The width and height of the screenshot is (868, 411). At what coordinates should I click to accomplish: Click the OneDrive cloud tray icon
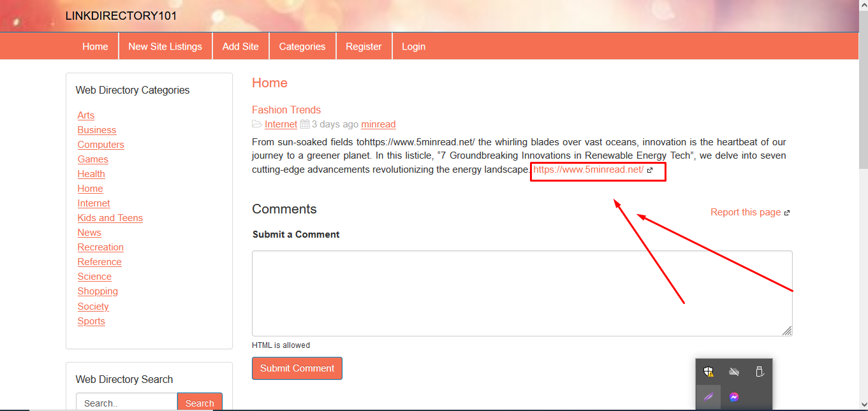(x=734, y=371)
